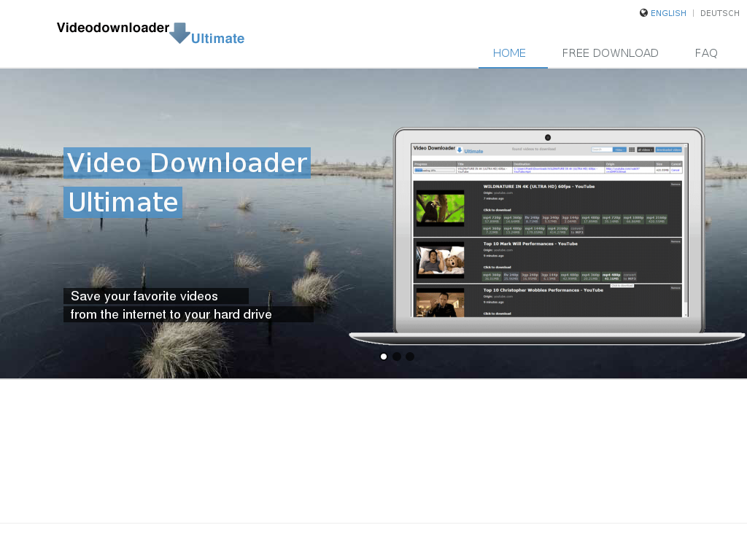Open the FAQ tab
The width and height of the screenshot is (747, 560).
coord(706,53)
